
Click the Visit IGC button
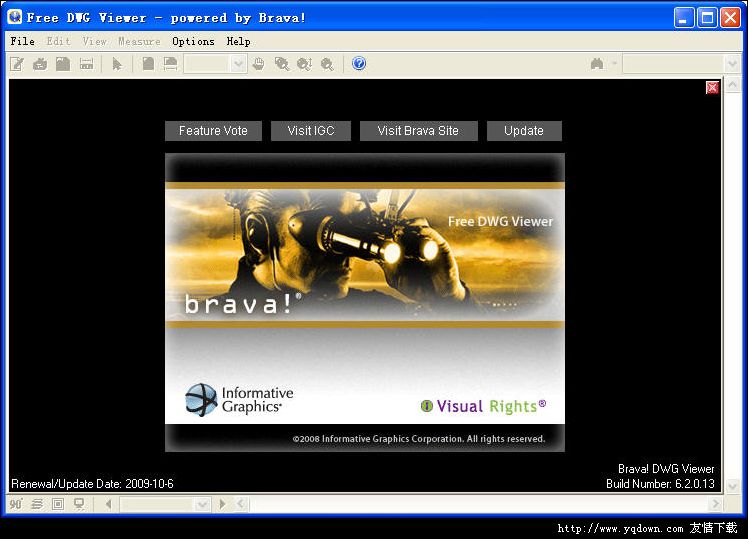(311, 131)
